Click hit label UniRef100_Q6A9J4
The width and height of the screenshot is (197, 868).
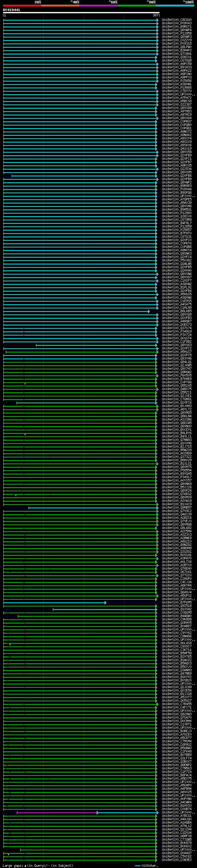tap(176, 592)
